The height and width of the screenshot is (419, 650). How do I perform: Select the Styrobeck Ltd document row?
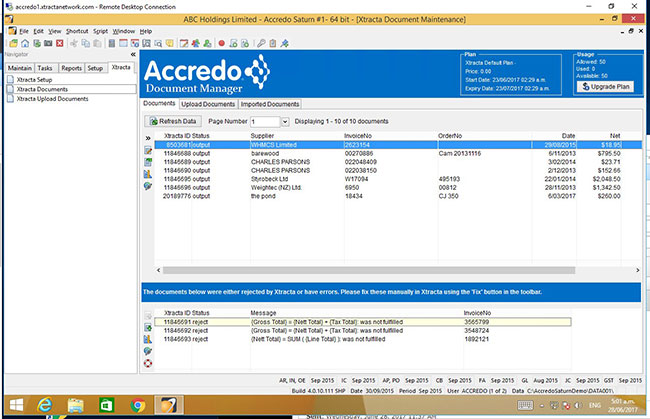point(398,179)
